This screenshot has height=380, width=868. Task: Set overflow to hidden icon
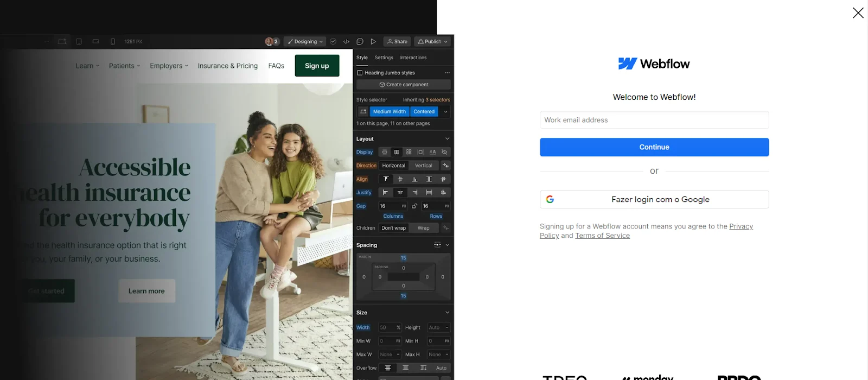[405, 368]
